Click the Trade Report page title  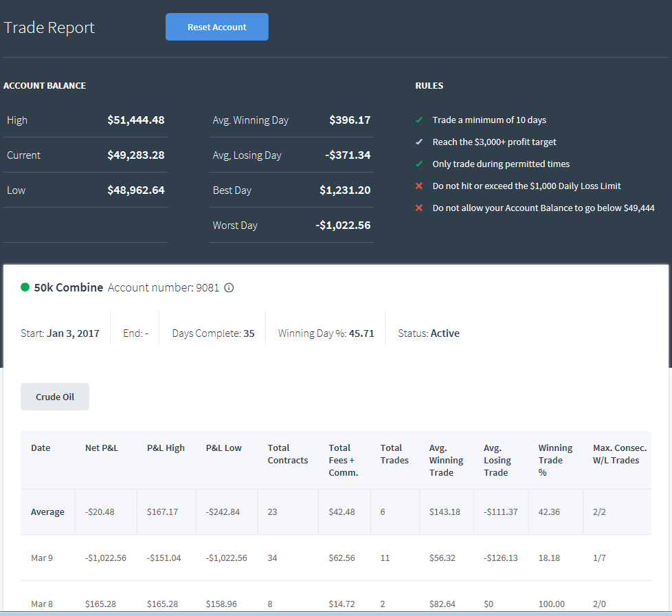[x=49, y=27]
